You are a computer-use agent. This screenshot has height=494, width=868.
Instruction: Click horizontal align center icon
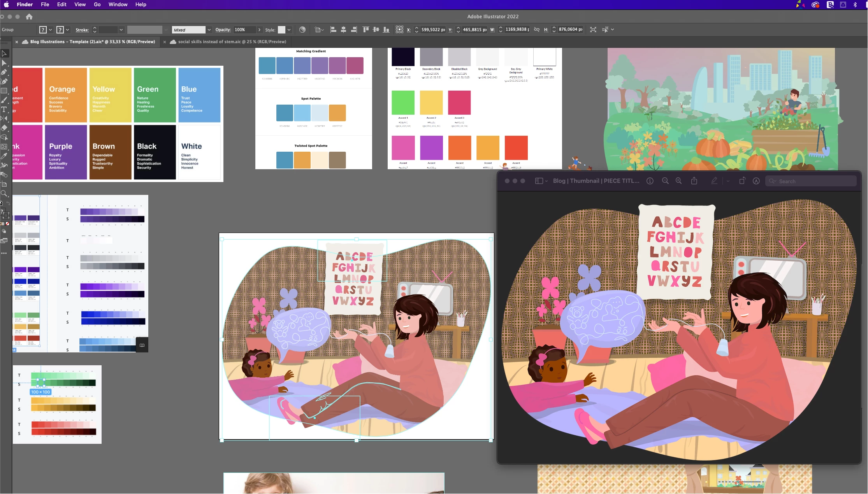(x=343, y=30)
